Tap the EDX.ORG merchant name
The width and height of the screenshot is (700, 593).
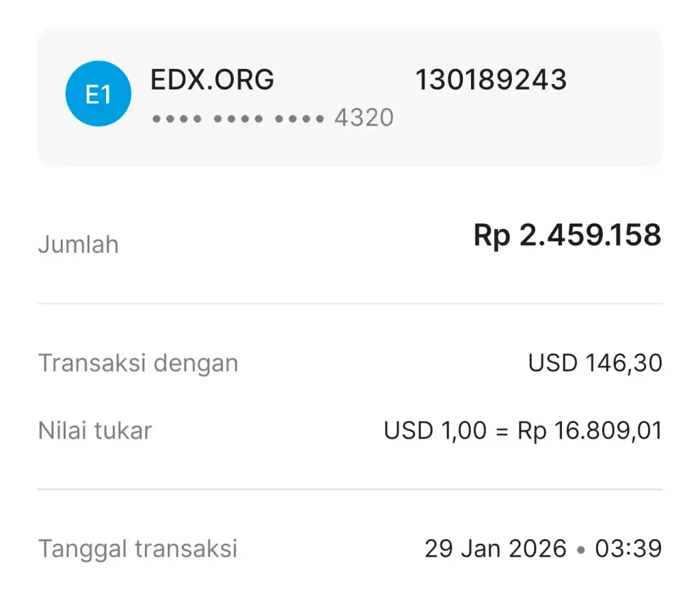coord(212,81)
